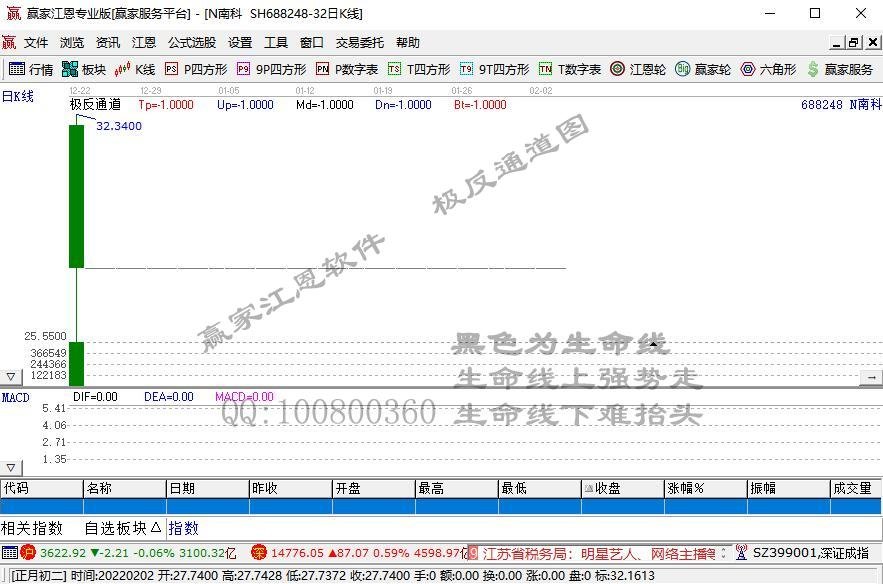This screenshot has width=883, height=584.
Task: Select the highlighted blue table row
Action: coord(441,506)
